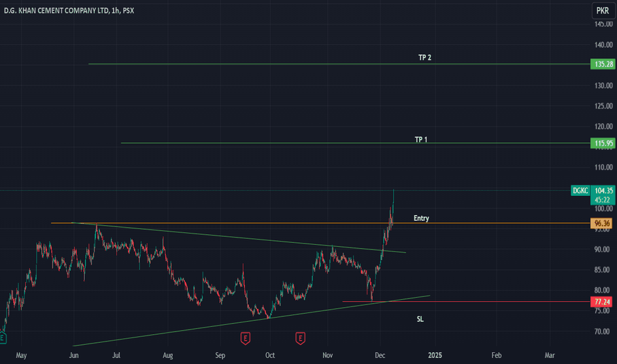The height and width of the screenshot is (364, 617).
Task: Click the red earnings marker near mid-October
Action: (x=301, y=338)
